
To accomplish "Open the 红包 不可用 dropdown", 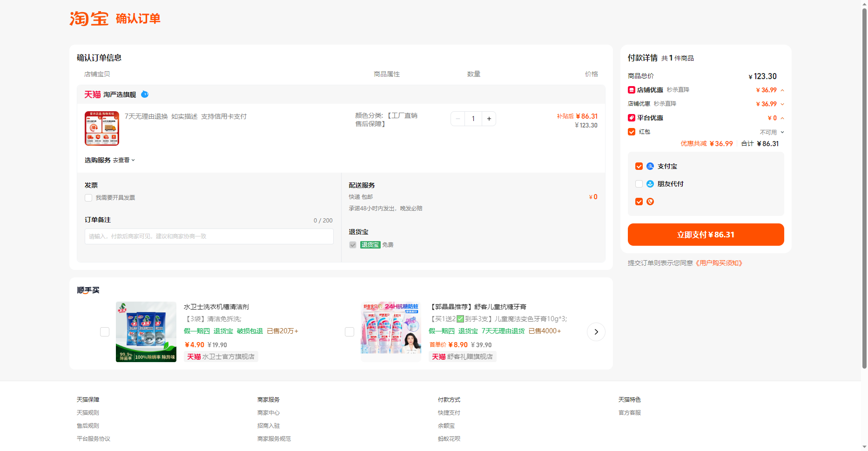I will pyautogui.click(x=772, y=132).
